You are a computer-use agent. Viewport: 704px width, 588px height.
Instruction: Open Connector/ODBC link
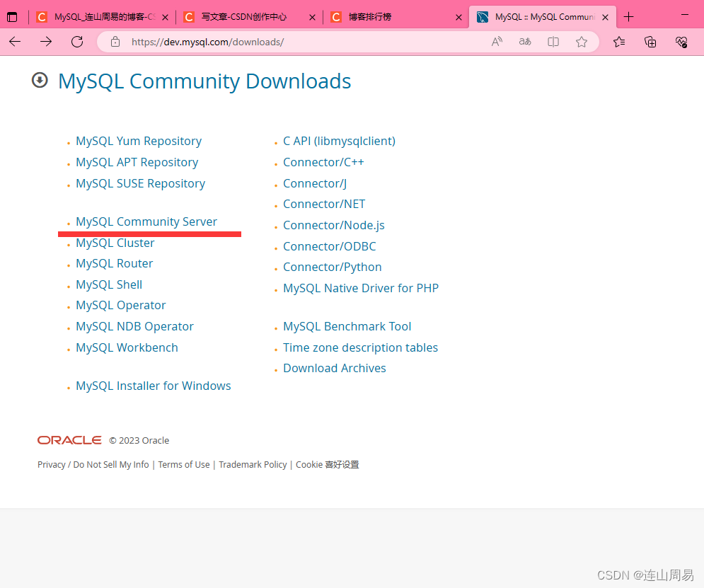click(x=329, y=246)
